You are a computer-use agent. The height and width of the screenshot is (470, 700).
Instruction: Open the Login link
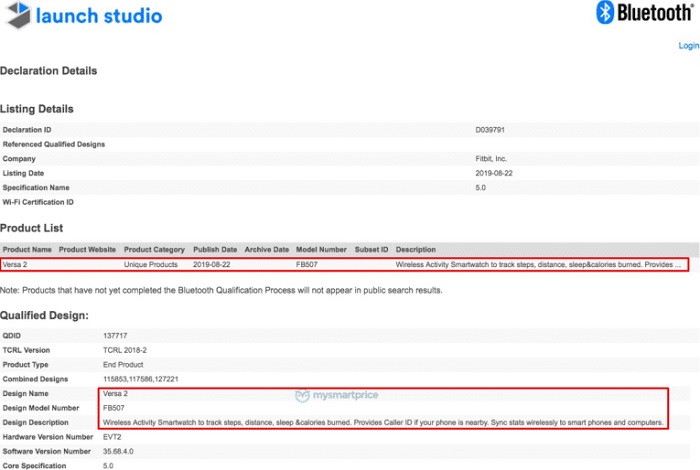pyautogui.click(x=689, y=46)
